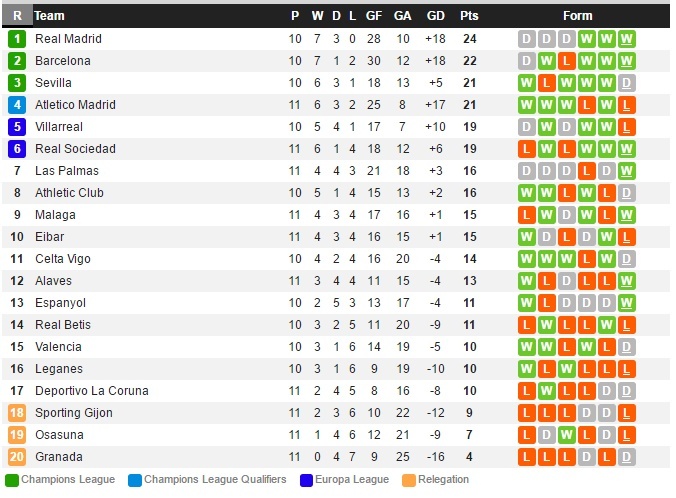This screenshot has height=498, width=676.
Task: Click Real Madrid's most recent form result
Action: coord(626,39)
